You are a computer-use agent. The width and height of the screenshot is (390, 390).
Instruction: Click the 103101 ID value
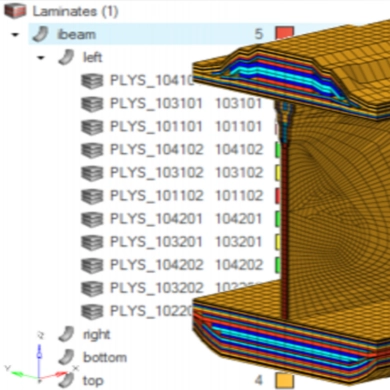[238, 104]
